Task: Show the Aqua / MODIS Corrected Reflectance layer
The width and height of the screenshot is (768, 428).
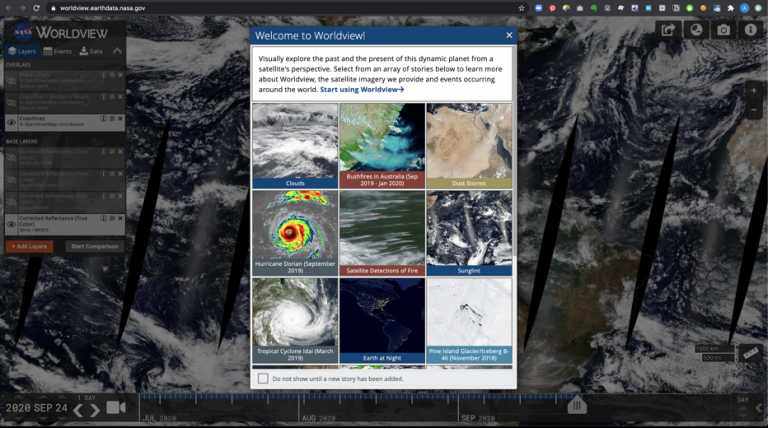Action: 11,202
